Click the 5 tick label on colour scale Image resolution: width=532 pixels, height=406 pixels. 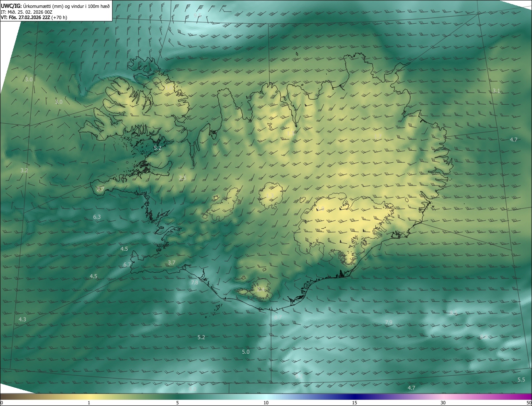coord(177,403)
